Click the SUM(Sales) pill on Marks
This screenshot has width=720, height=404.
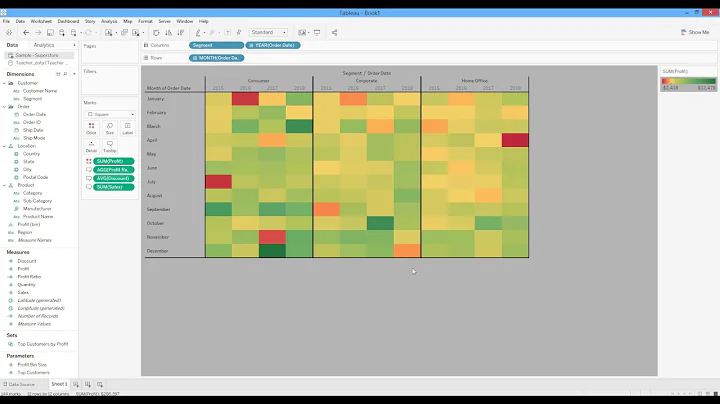pos(113,187)
